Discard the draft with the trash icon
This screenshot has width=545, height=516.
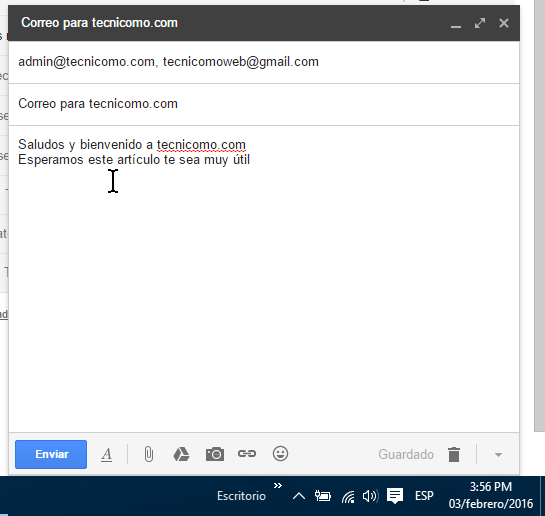click(454, 454)
